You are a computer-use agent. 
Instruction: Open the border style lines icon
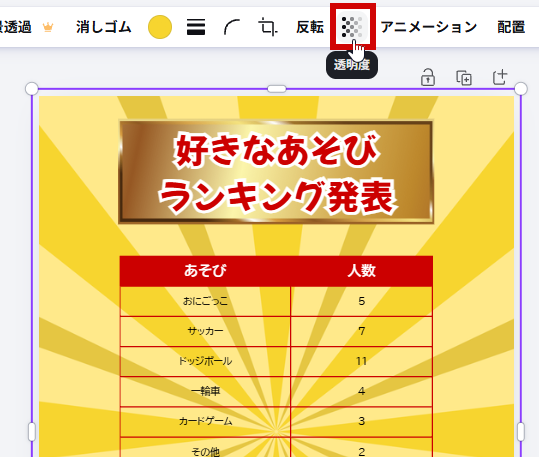pos(196,27)
